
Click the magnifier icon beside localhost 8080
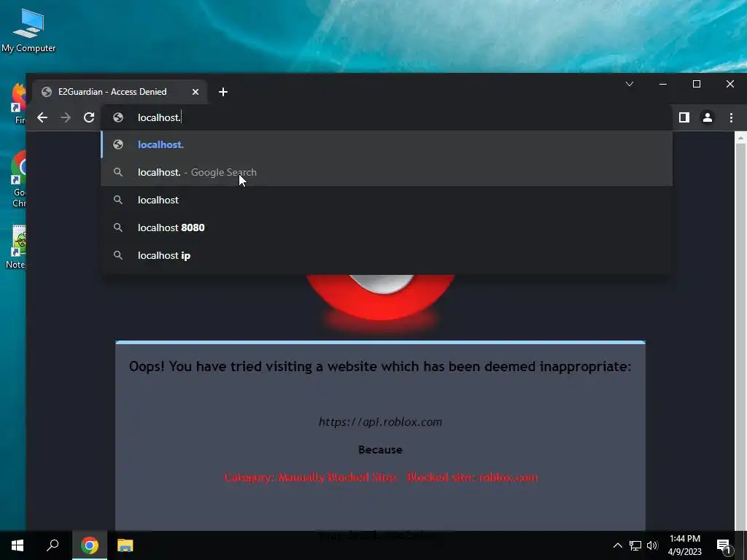point(118,227)
